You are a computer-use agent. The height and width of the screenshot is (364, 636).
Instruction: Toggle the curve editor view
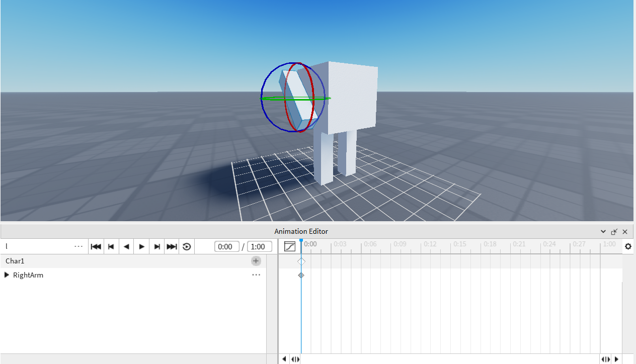(289, 246)
